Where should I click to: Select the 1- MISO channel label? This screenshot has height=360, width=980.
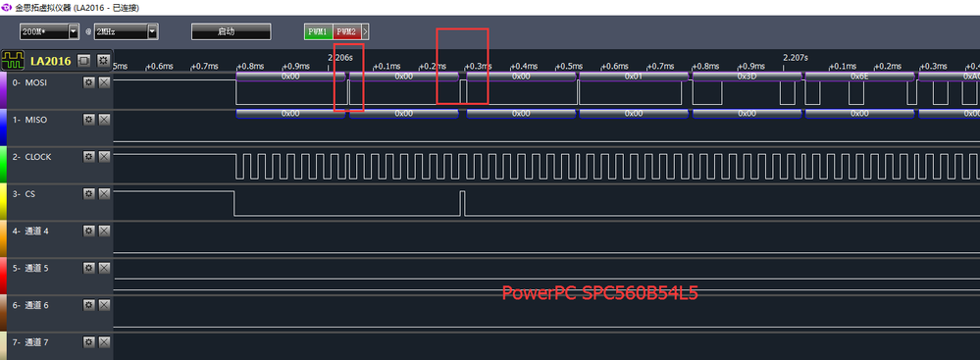pyautogui.click(x=29, y=120)
